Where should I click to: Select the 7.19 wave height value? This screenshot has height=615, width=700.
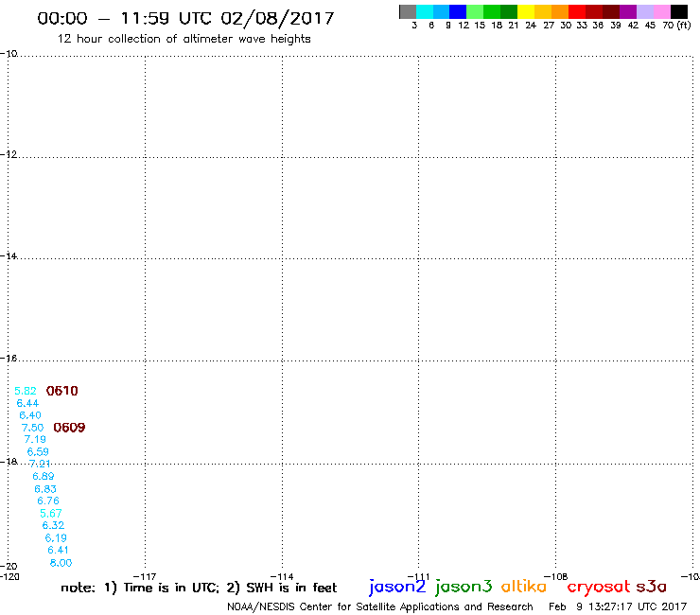click(35, 439)
